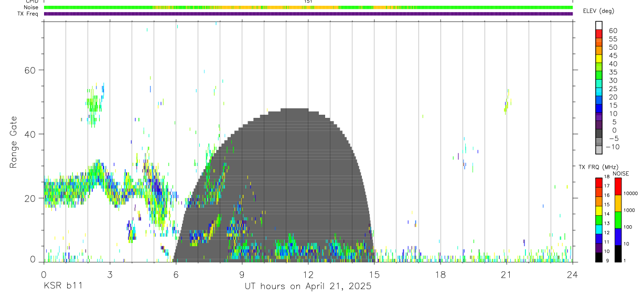Image resolution: width=644 pixels, height=297 pixels.
Task: Click the red segment of the ELEV color bar
Action: (599, 34)
